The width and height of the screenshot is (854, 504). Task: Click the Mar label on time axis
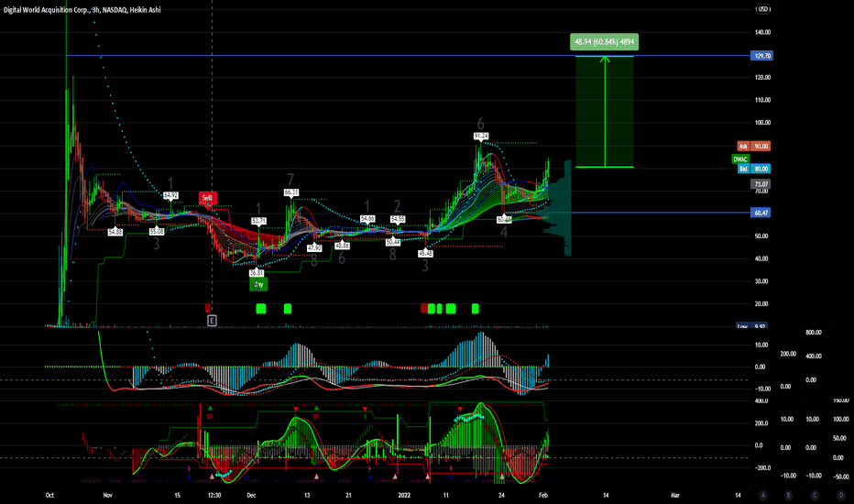click(674, 495)
